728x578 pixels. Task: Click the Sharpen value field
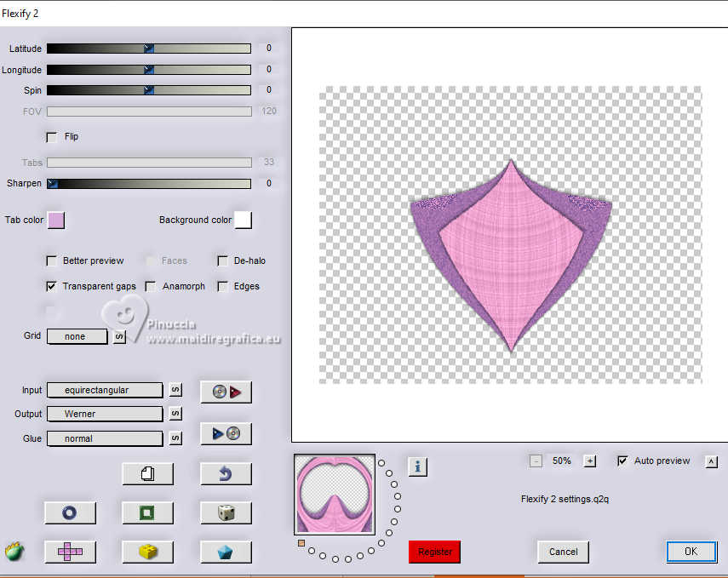coord(269,184)
